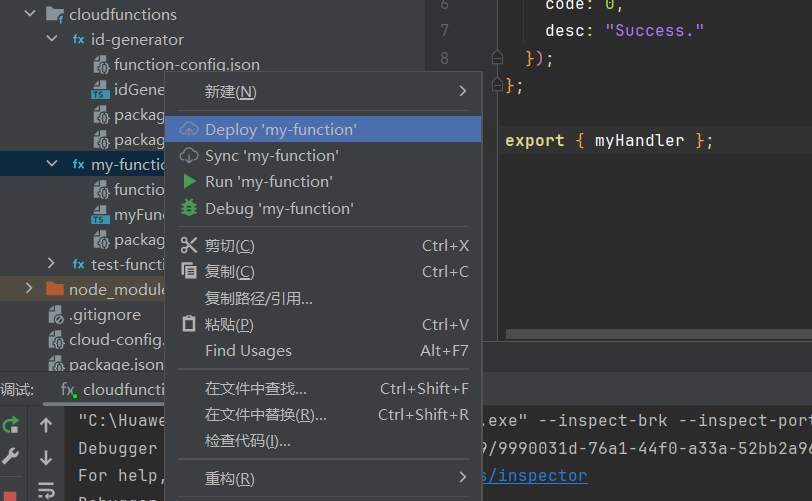Click line number 7 in gutter
Screen dimensions: 812x501
tap(444, 31)
